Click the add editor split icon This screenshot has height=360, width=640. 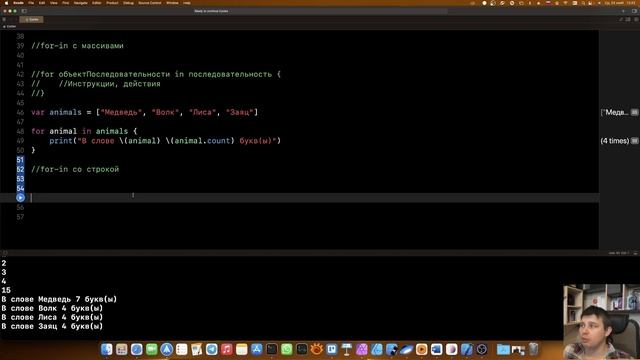tap(636, 19)
